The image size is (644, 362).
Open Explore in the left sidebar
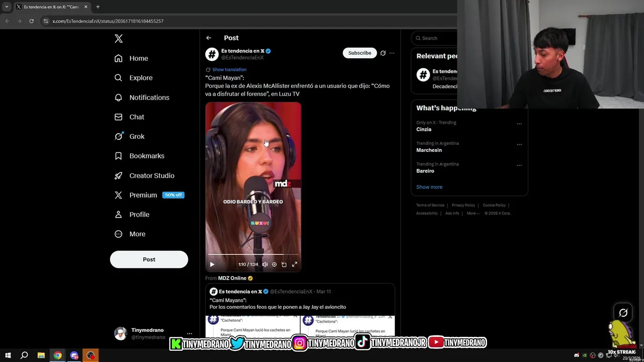coord(133,78)
